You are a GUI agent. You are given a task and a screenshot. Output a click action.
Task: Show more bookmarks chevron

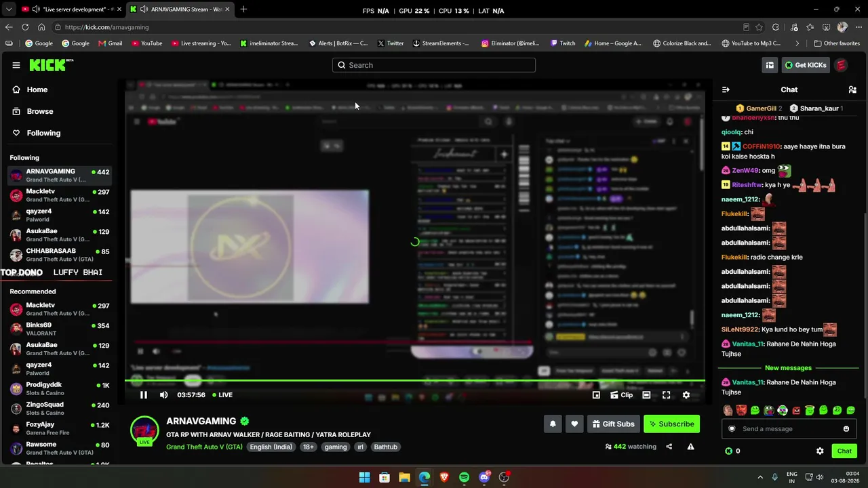pos(797,43)
